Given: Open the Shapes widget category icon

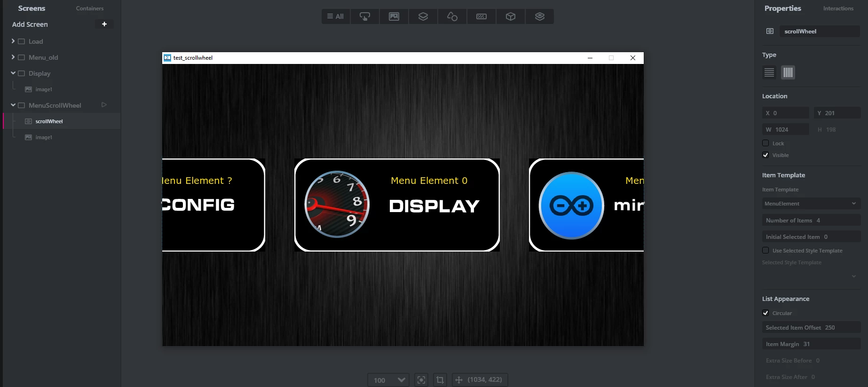Looking at the screenshot, I should 452,16.
